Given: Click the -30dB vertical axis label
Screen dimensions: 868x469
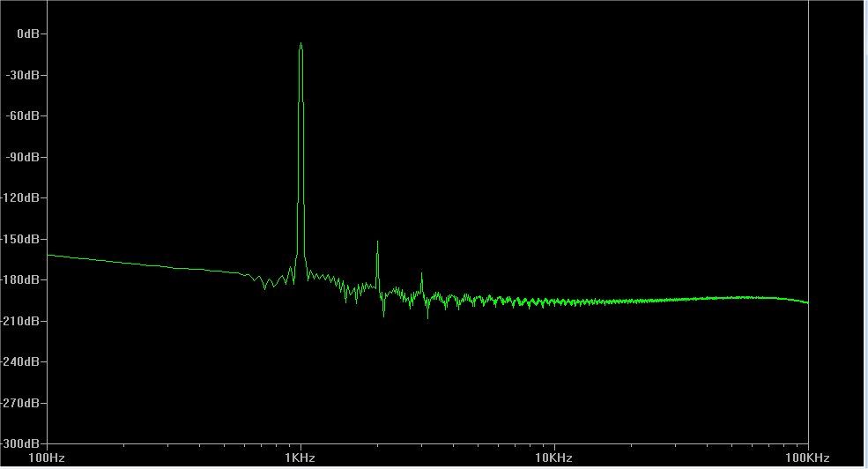Looking at the screenshot, I should click(x=23, y=75).
